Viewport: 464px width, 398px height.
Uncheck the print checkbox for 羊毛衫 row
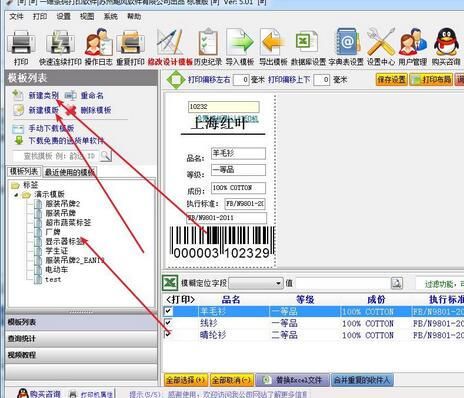pos(168,311)
